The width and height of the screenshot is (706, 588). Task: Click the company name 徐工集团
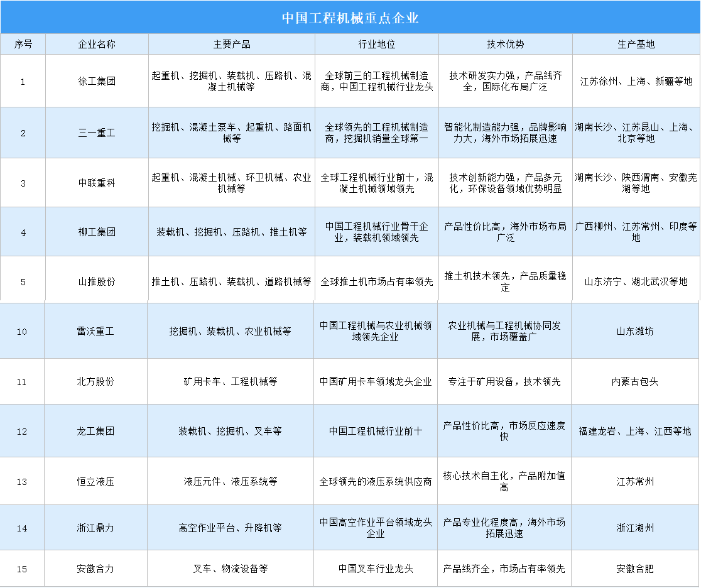click(x=97, y=81)
